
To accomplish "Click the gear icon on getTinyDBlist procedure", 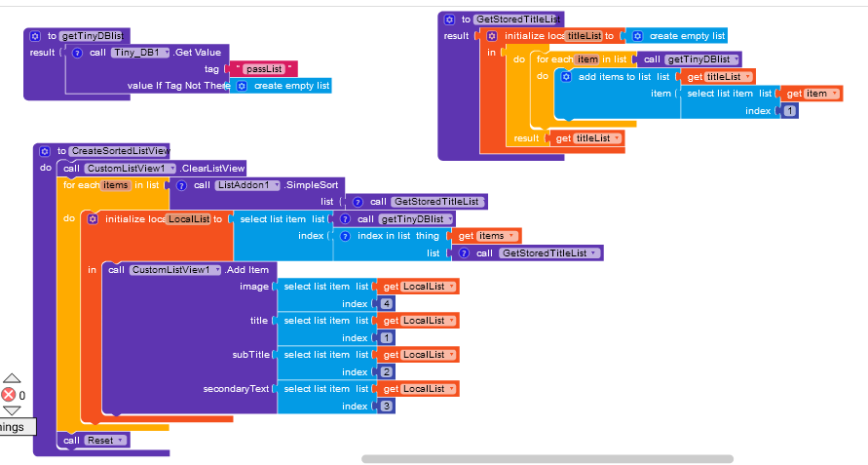I will point(35,36).
